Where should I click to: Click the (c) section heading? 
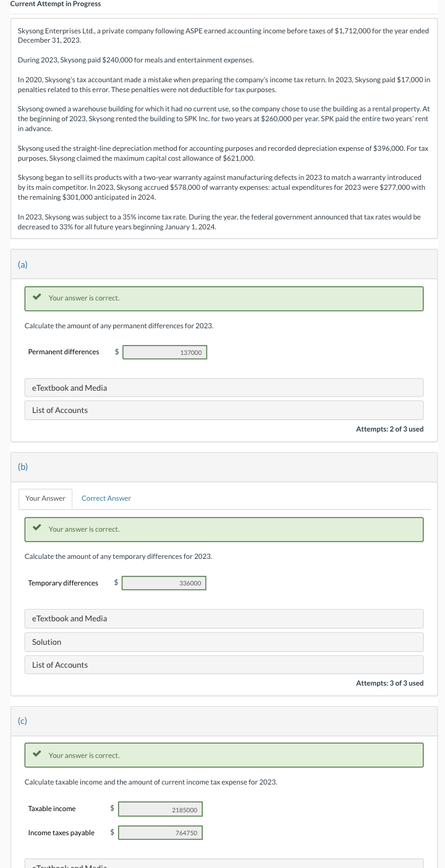23,720
